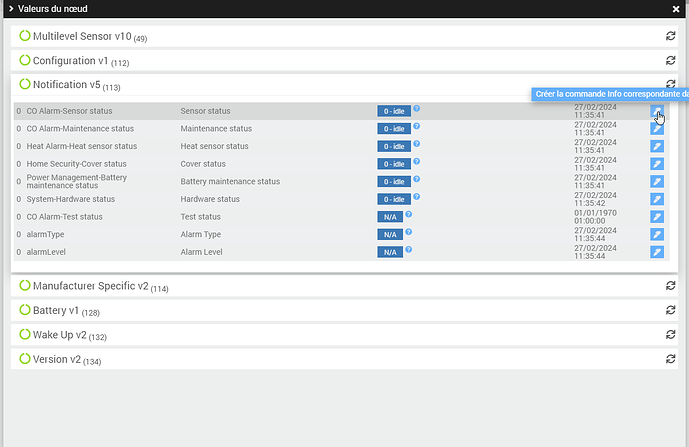Click the N/A badge for Alarm Type
689x447 pixels.
click(x=390, y=234)
